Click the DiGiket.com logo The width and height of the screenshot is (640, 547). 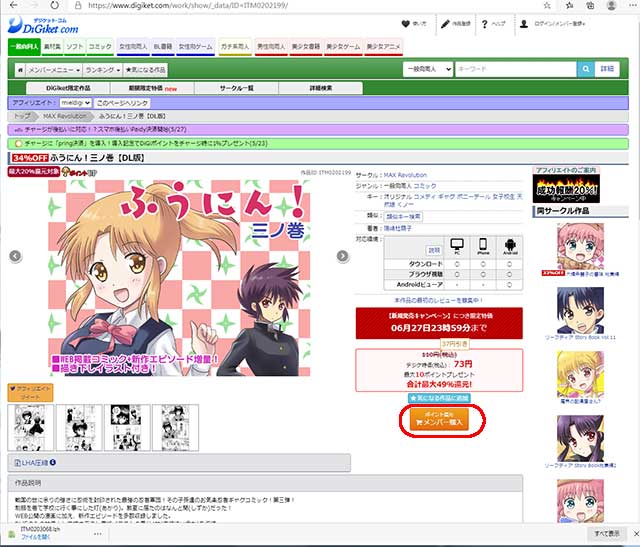click(x=43, y=25)
